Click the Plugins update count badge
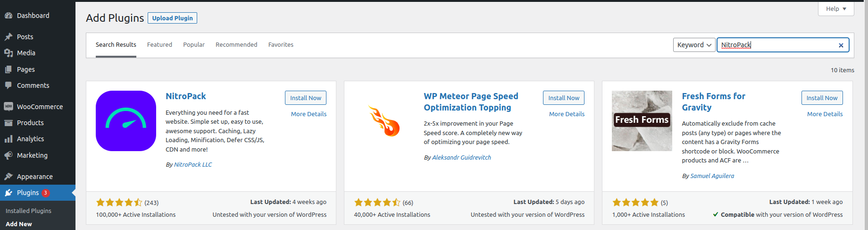Viewport: 868px width, 230px height. (x=46, y=193)
